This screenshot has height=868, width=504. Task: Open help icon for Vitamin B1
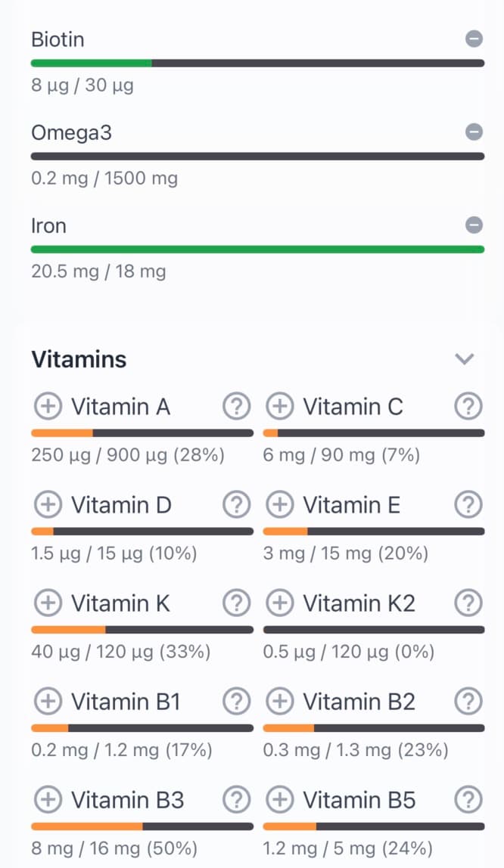click(237, 702)
